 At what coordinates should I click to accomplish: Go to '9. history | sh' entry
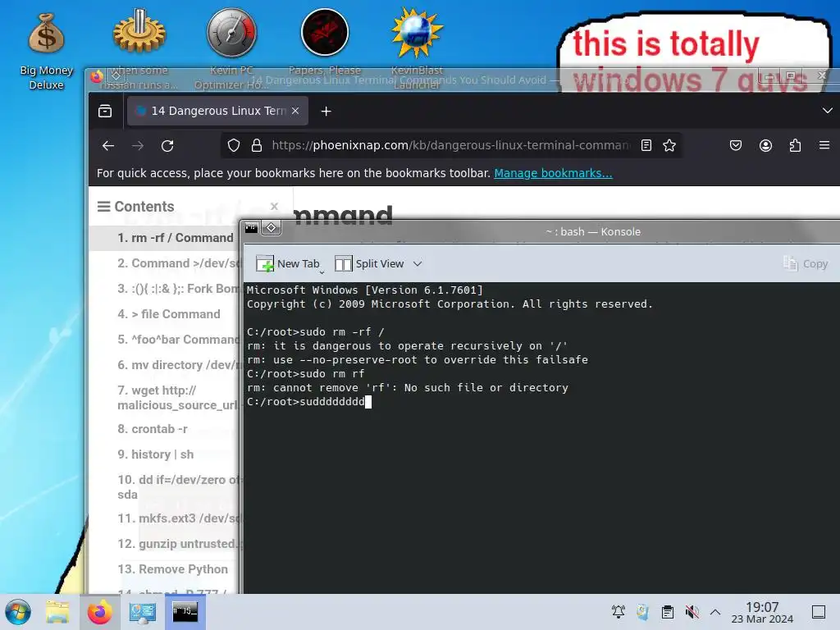155,454
